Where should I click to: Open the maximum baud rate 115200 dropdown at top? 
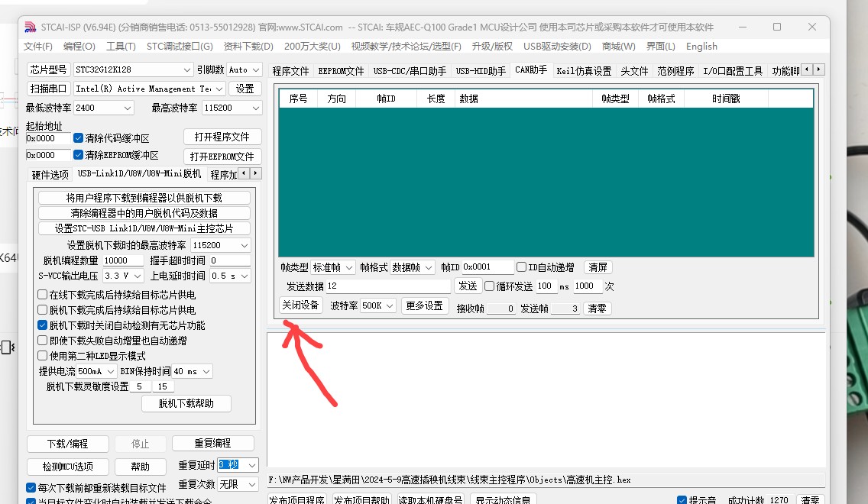coord(232,108)
